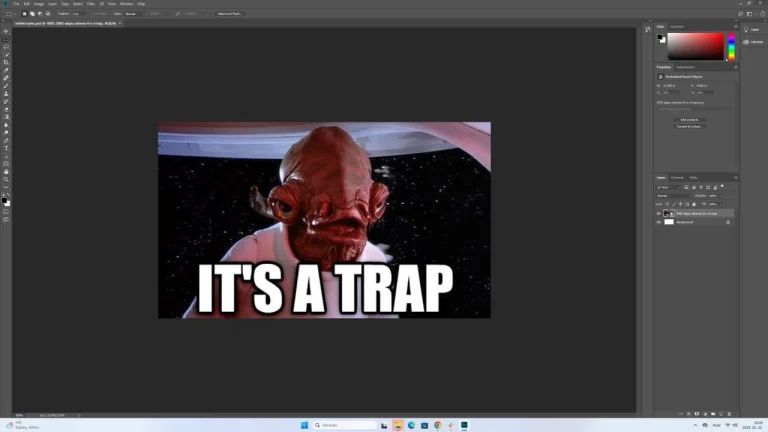Click the delete layer trash icon

coord(729,414)
